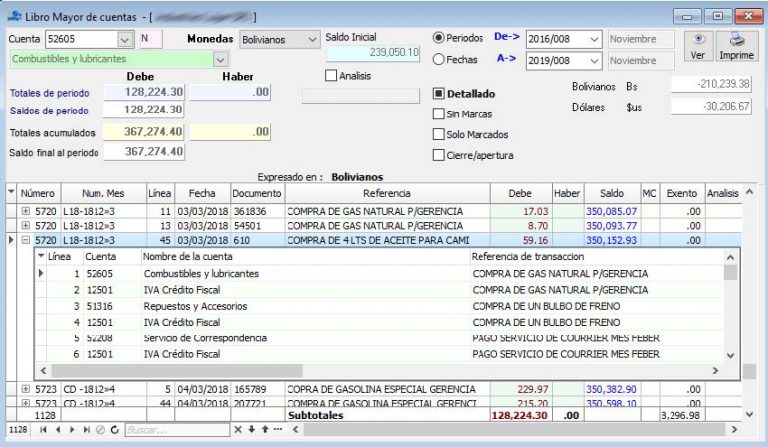The image size is (768, 447).
Task: Click reference COPRA DE GASOLINA ESPECIAL GERENCIA
Action: [x=381, y=389]
